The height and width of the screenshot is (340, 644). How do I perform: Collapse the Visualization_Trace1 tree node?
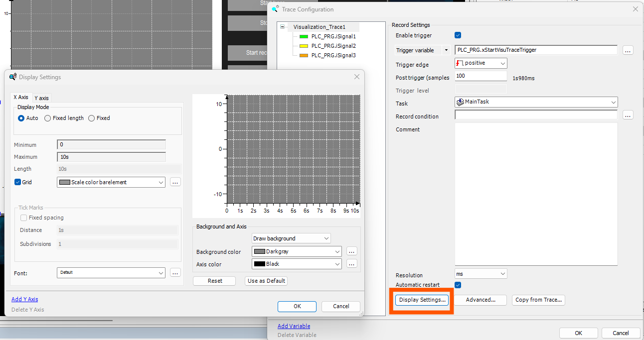click(283, 26)
